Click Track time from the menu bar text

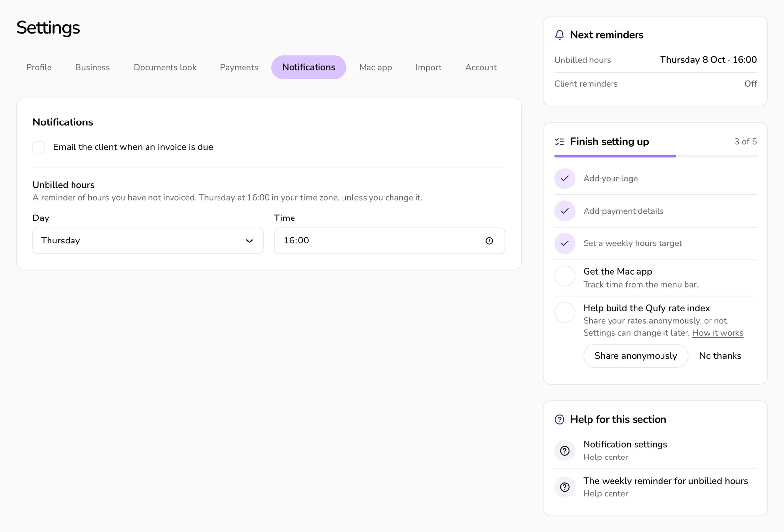(x=641, y=285)
